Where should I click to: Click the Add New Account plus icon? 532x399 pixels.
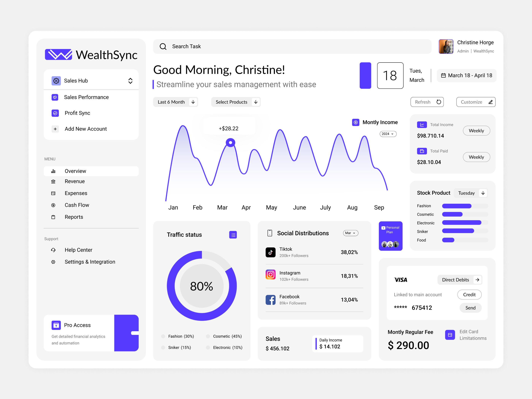pyautogui.click(x=55, y=129)
